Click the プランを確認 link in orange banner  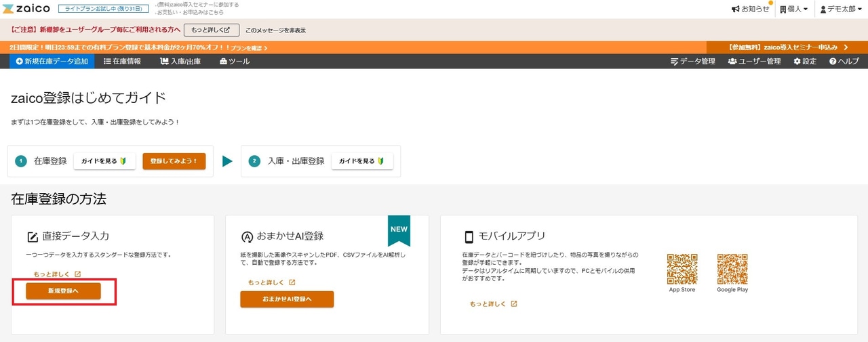(249, 48)
